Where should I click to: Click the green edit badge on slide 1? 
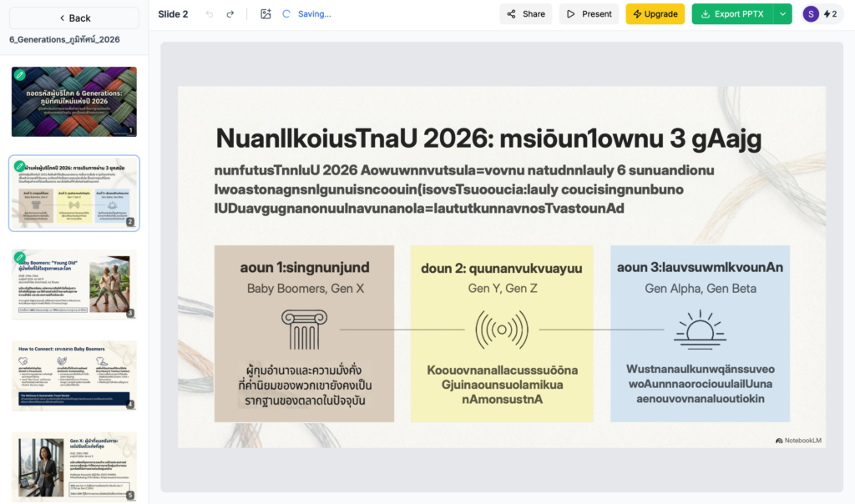pos(20,75)
